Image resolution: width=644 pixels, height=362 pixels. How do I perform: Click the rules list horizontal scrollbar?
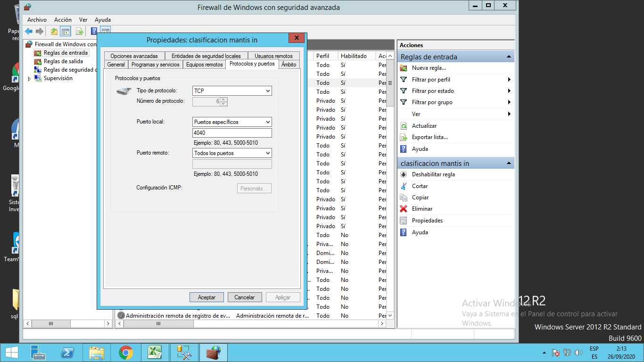250,324
